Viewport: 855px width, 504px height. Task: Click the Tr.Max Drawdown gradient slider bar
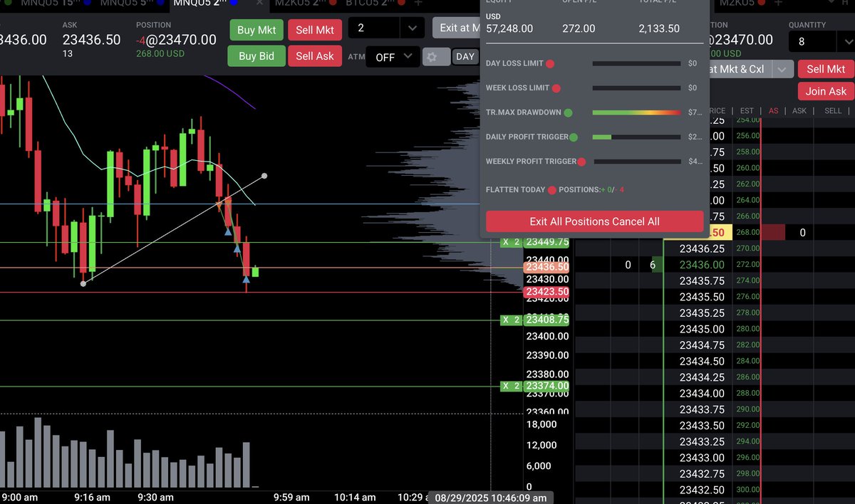636,112
